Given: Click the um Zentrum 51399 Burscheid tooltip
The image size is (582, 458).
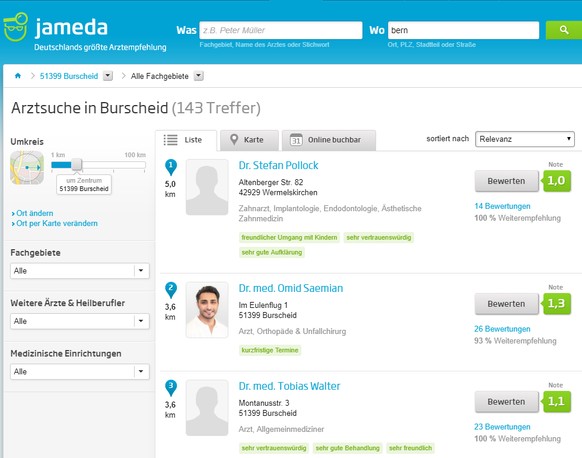Looking at the screenshot, I should (84, 184).
